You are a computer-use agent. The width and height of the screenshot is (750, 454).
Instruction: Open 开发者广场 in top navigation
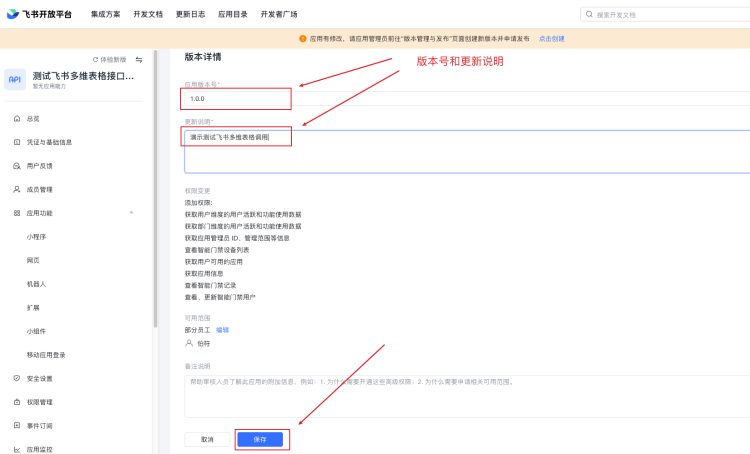tap(279, 14)
